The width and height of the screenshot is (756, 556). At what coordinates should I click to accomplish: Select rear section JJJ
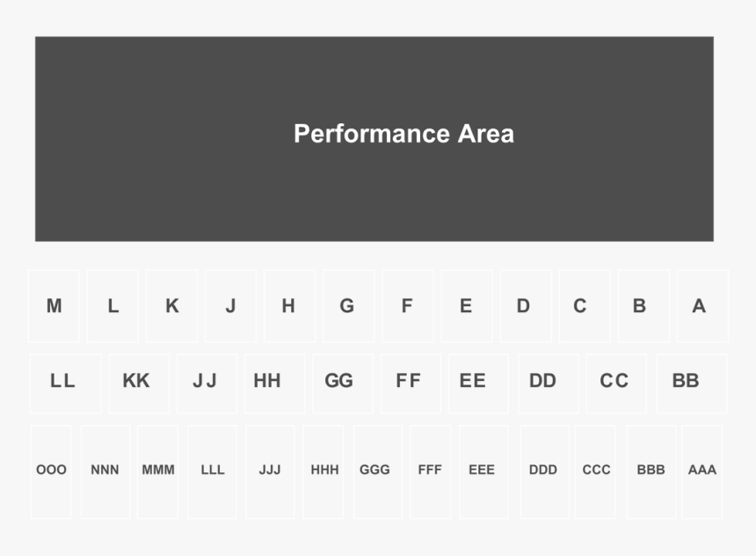click(270, 470)
